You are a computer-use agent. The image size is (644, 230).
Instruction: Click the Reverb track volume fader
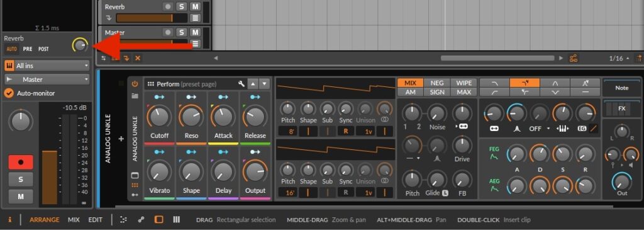click(152, 18)
